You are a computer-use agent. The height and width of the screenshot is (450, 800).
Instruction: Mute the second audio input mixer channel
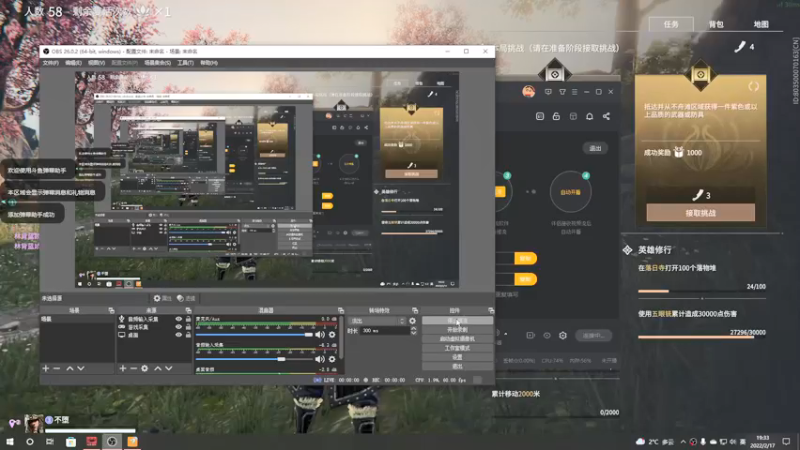pos(320,359)
